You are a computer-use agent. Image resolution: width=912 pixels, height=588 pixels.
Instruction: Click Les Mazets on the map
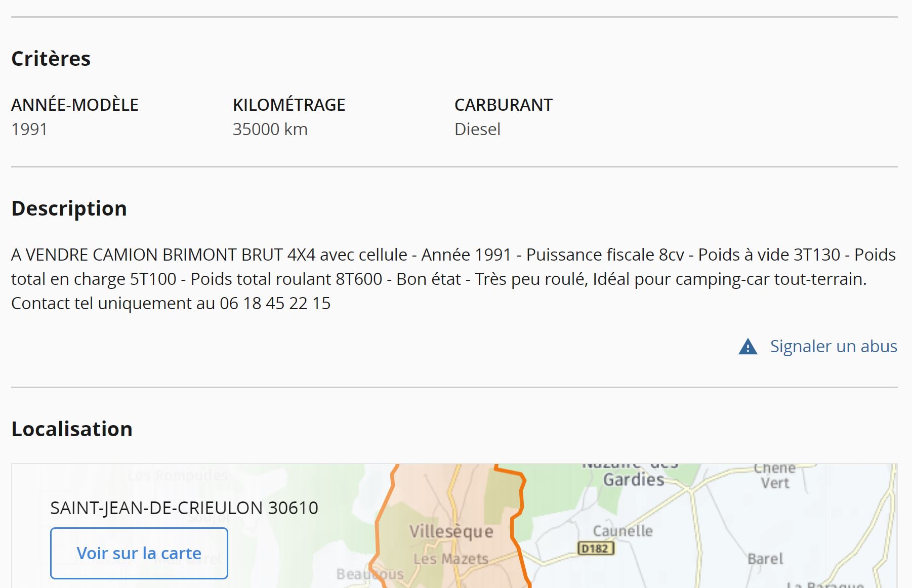[x=450, y=559]
